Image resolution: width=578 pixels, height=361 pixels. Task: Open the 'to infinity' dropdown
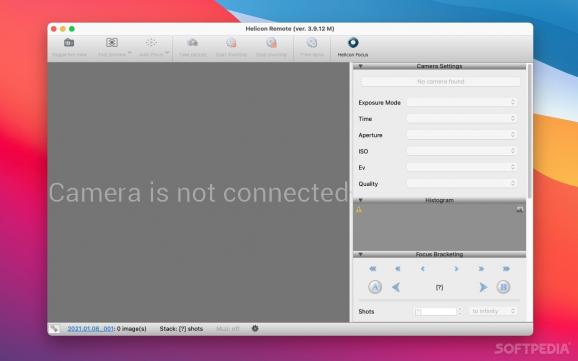(x=493, y=311)
